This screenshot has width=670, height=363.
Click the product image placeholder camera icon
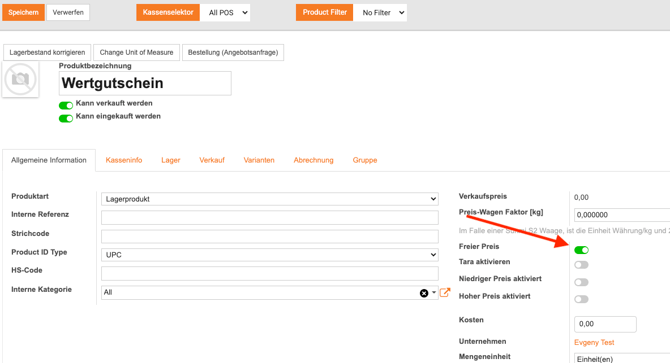20,79
